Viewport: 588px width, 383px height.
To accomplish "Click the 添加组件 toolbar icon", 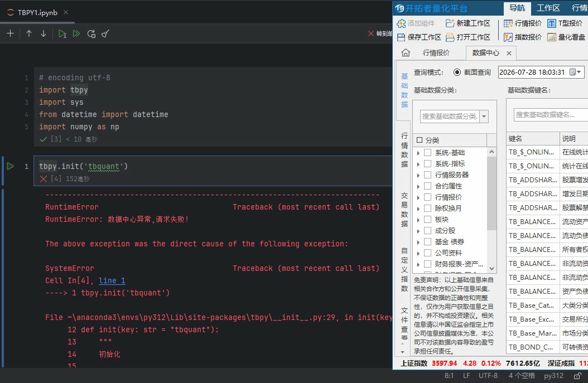I will [x=401, y=23].
